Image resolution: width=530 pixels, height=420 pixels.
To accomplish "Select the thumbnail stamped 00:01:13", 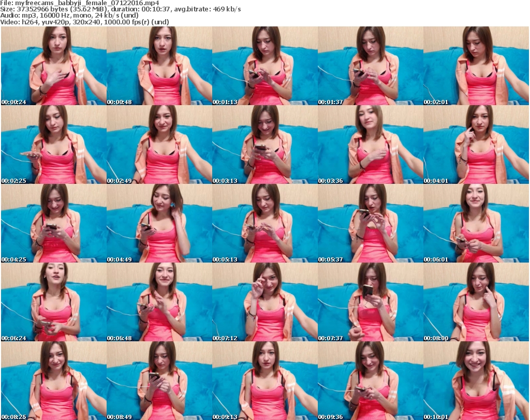I will coord(265,66).
